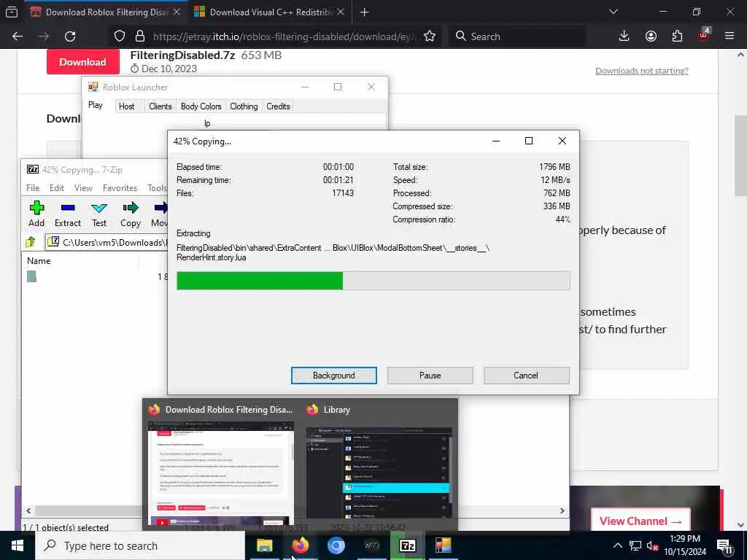
Task: Open the Firefox account icon
Action: click(651, 36)
